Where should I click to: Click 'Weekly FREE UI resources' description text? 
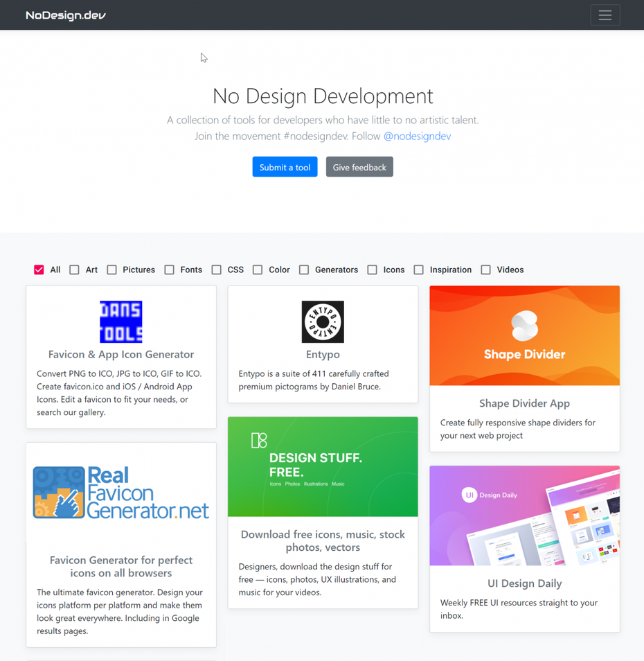point(519,609)
